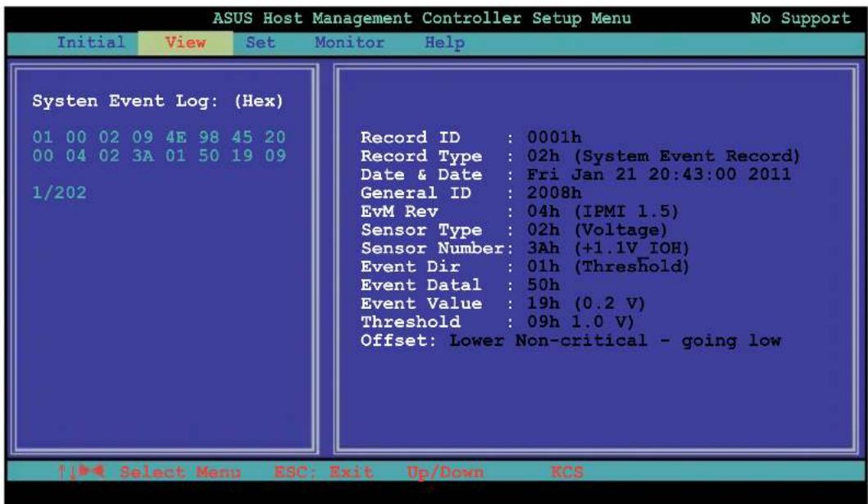Click Record Type value 02h (System Event Record)
This screenshot has height=504, width=868.
(663, 156)
